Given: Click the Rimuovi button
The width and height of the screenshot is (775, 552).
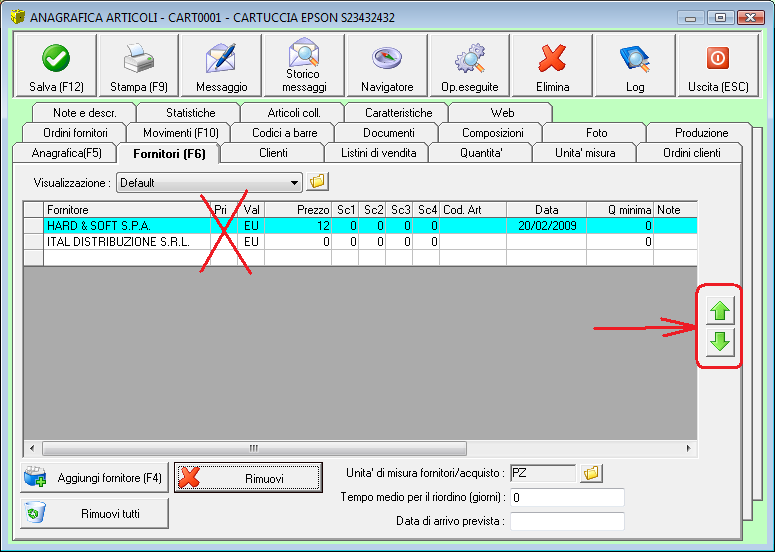Looking at the screenshot, I should tap(248, 477).
